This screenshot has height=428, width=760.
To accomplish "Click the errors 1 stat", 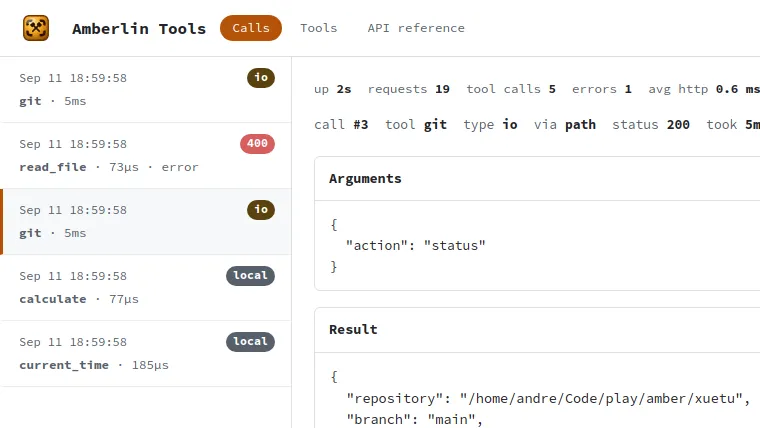I will click(602, 89).
